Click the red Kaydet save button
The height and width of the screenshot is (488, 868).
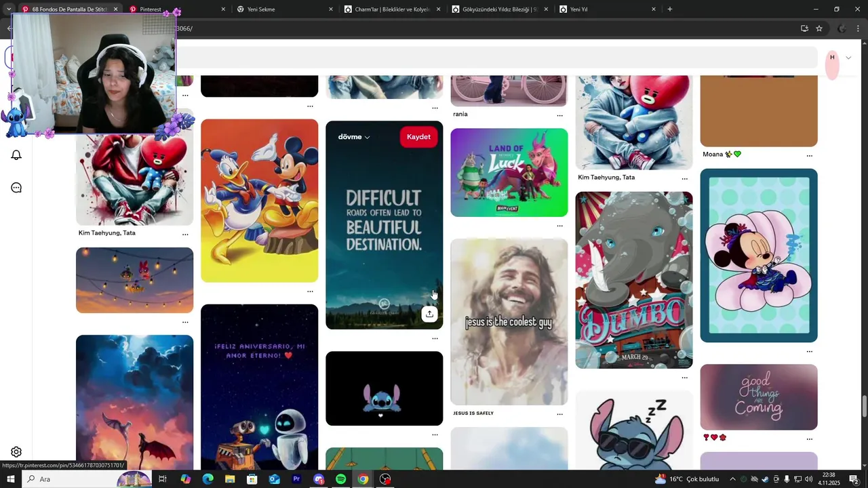[418, 137]
